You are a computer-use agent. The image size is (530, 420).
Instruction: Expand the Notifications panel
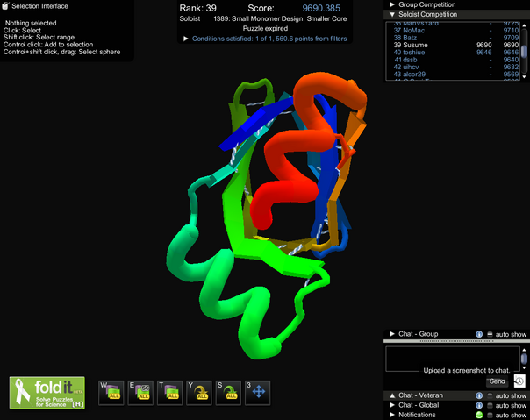(392, 415)
